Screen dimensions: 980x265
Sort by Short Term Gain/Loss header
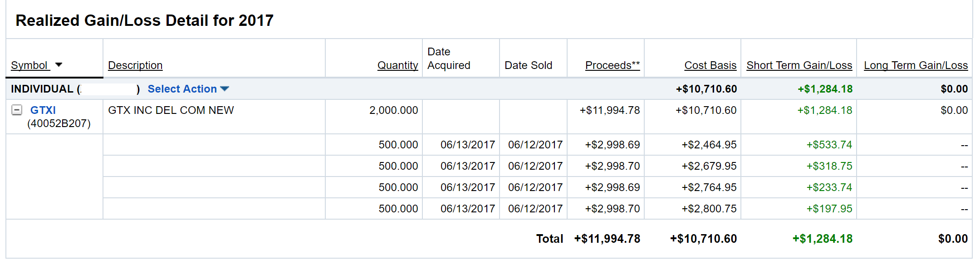coord(799,65)
